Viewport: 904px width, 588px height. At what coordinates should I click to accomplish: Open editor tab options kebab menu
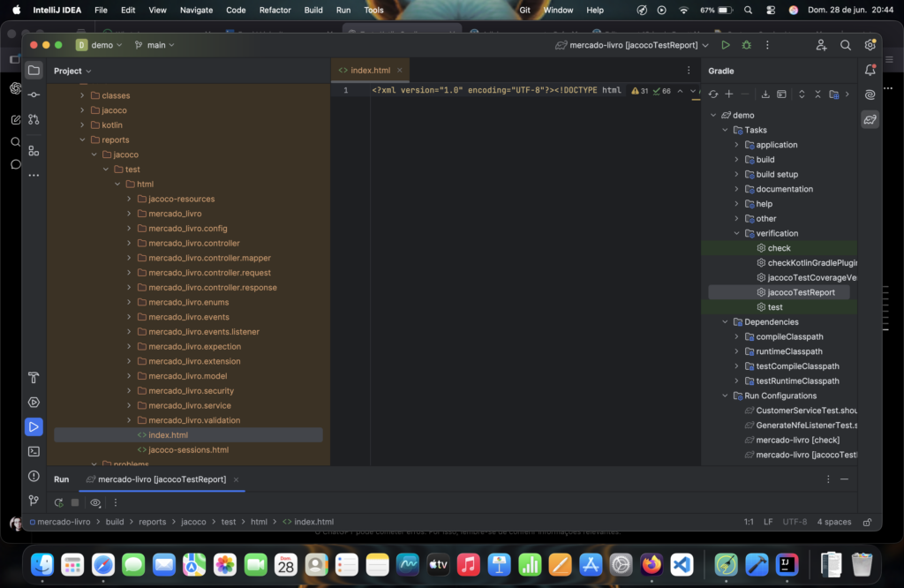click(689, 71)
